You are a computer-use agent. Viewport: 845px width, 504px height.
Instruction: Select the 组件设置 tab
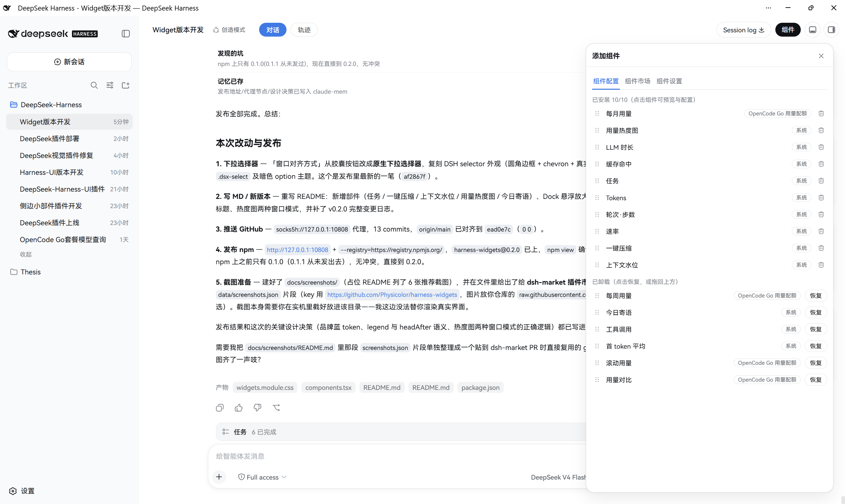(x=669, y=81)
